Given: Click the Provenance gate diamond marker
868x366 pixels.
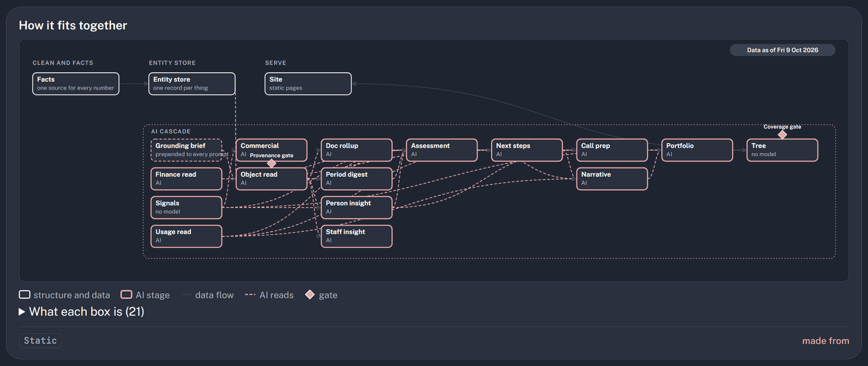Looking at the screenshot, I should 272,163.
